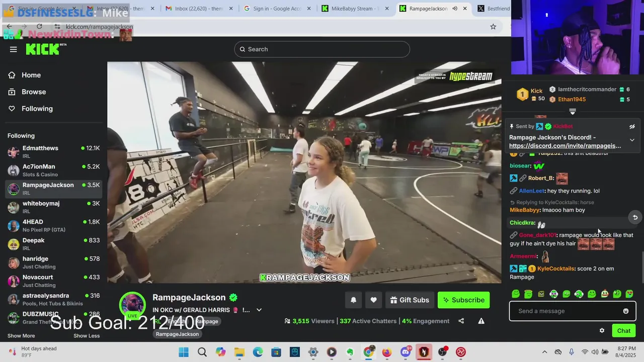Image resolution: width=644 pixels, height=362 pixels.
Task: Open chat settings gear
Action: 602,331
